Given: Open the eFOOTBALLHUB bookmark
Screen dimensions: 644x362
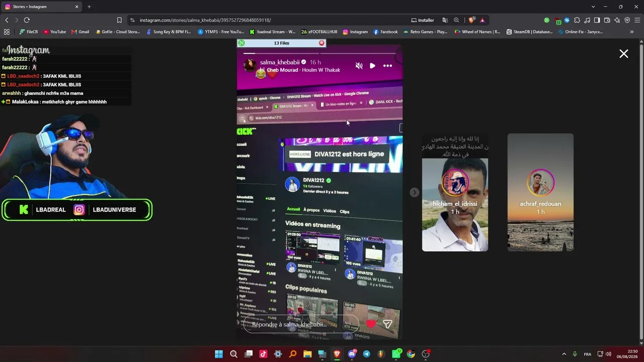Looking at the screenshot, I should [x=319, y=32].
